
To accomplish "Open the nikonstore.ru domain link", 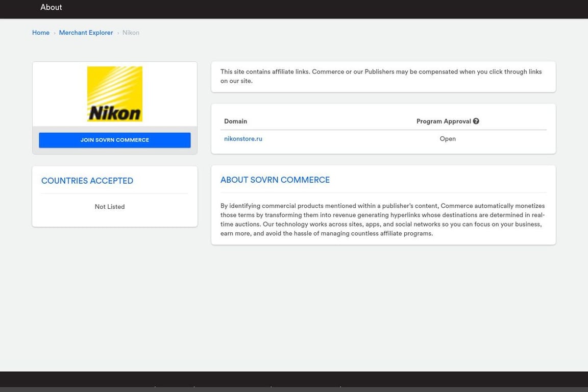I will click(243, 139).
